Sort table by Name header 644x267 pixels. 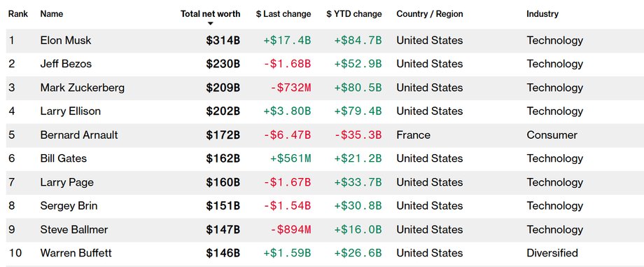pos(52,14)
